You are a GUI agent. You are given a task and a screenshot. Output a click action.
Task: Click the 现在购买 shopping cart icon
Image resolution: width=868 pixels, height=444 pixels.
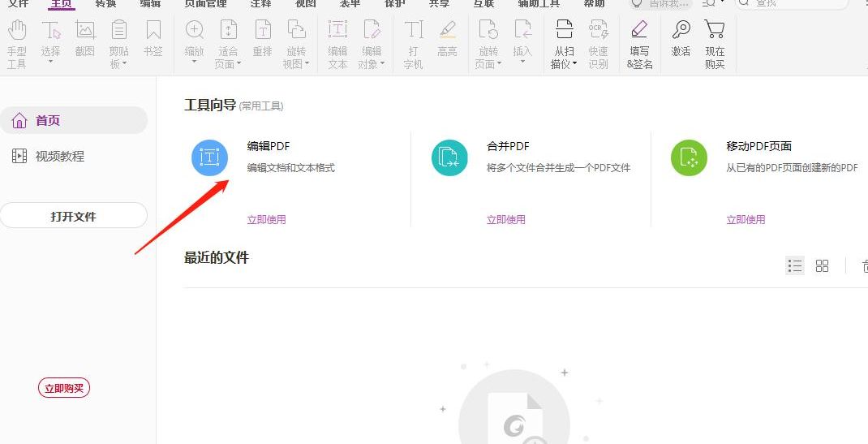(x=715, y=32)
